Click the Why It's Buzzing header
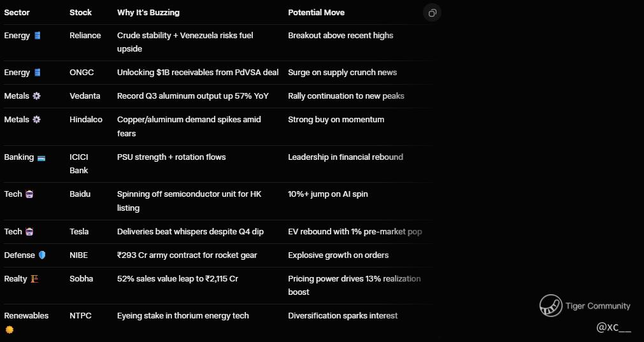This screenshot has height=342, width=644. pos(148,13)
